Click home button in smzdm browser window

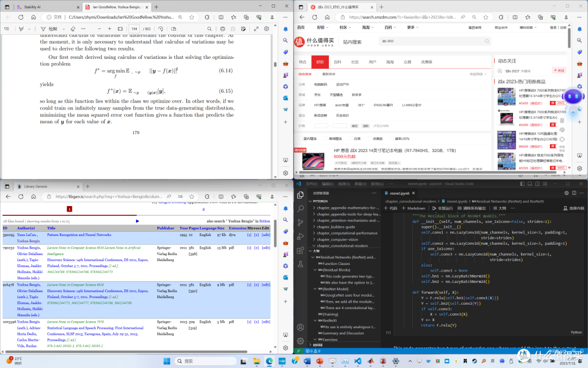[327, 17]
